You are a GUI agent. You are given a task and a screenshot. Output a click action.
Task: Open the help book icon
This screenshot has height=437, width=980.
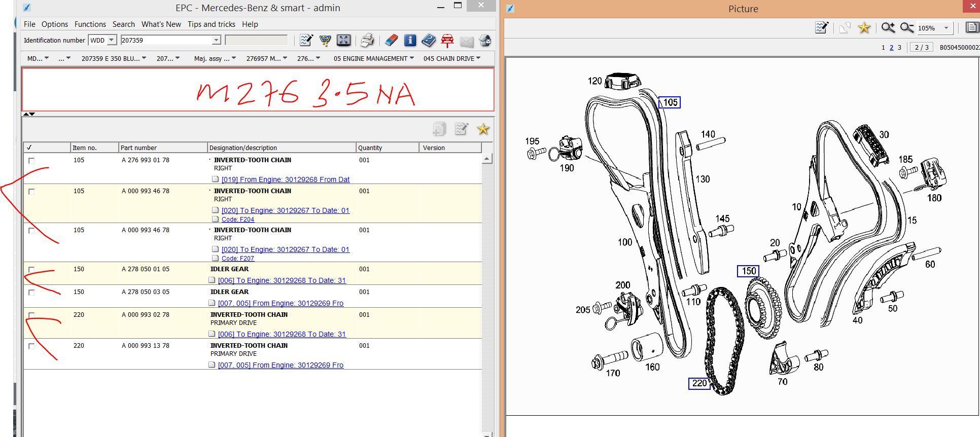[x=429, y=41]
